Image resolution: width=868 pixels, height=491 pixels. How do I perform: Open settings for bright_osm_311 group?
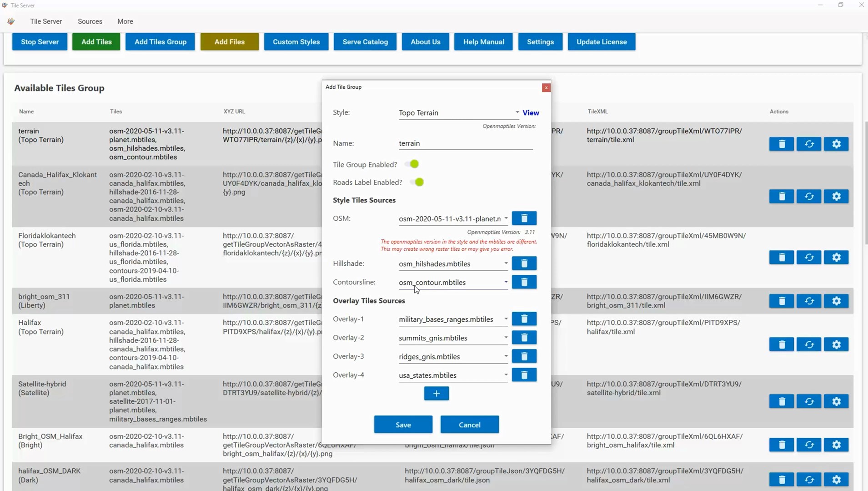(836, 301)
